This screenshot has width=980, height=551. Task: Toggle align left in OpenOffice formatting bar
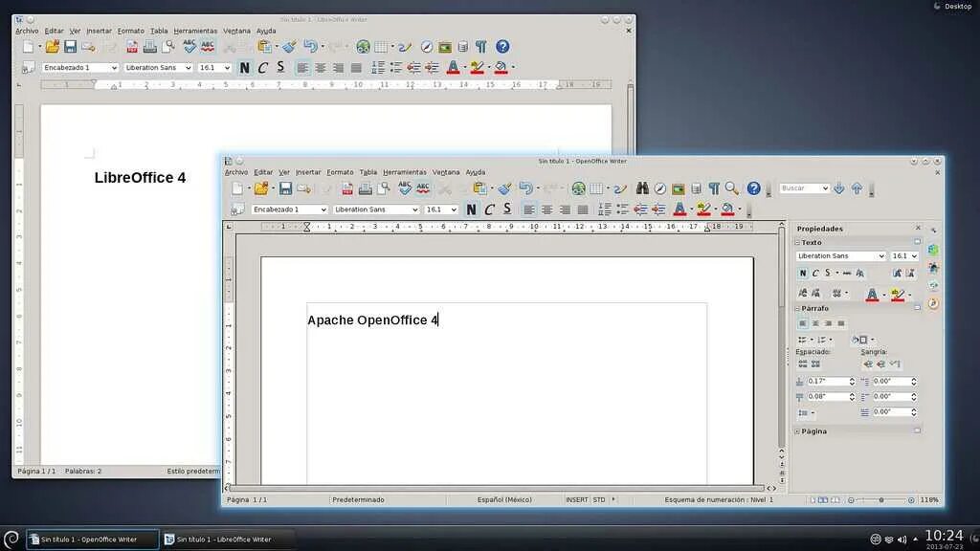pyautogui.click(x=528, y=209)
